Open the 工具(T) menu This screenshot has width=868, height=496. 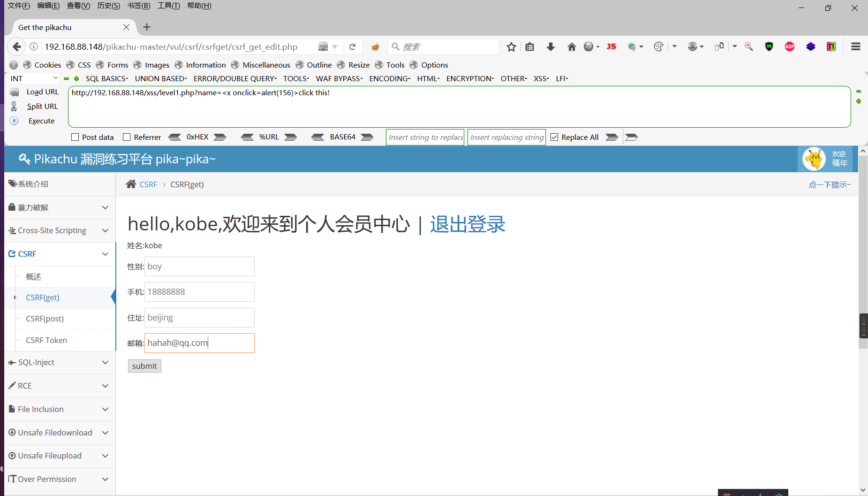[x=169, y=6]
